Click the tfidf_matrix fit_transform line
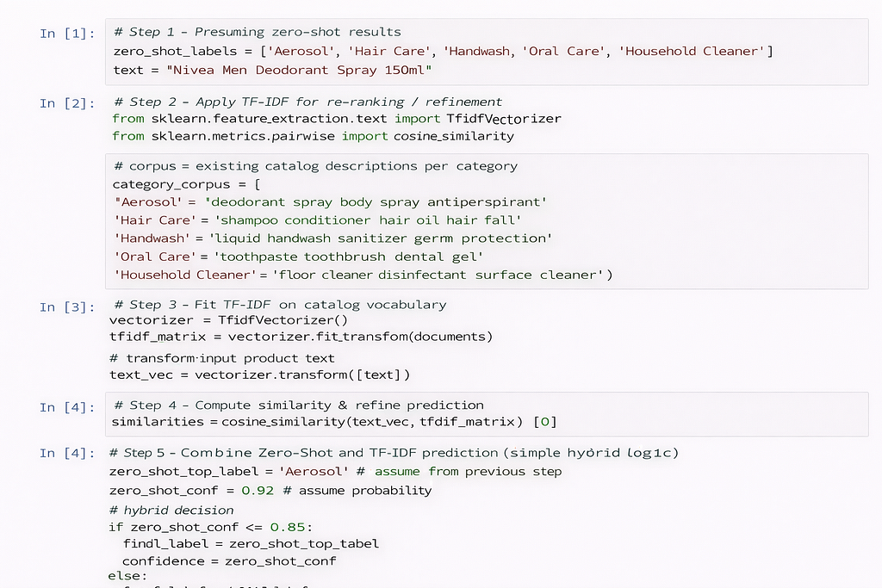This screenshot has width=882, height=588. [x=301, y=337]
